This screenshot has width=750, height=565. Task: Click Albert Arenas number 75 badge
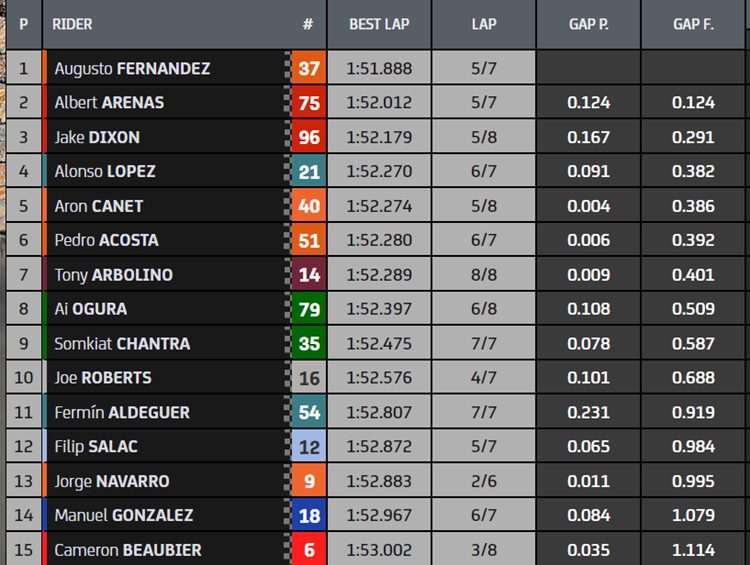pos(309,102)
